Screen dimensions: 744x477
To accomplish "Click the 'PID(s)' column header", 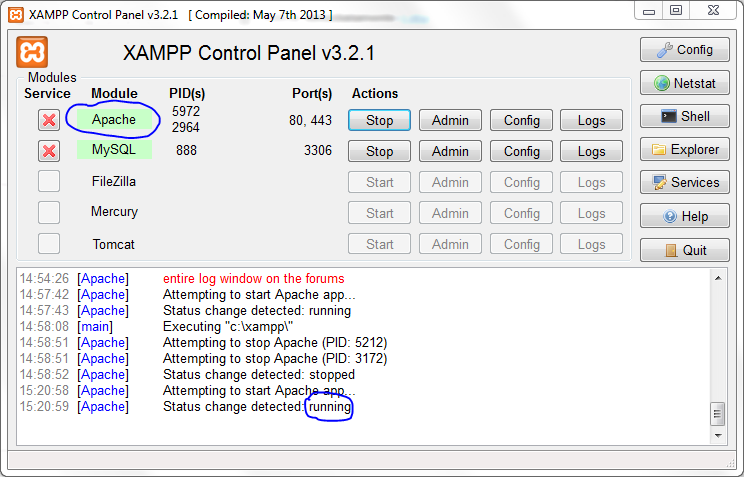I will (x=187, y=94).
